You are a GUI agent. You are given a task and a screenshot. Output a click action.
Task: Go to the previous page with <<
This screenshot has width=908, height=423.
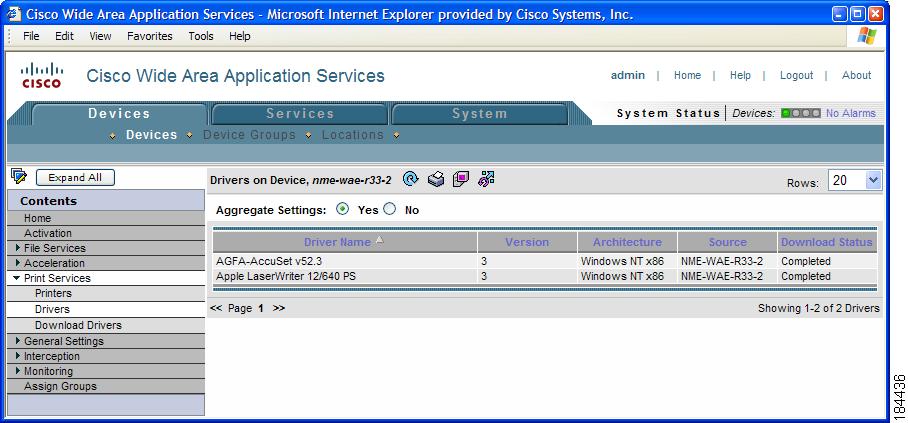[216, 308]
